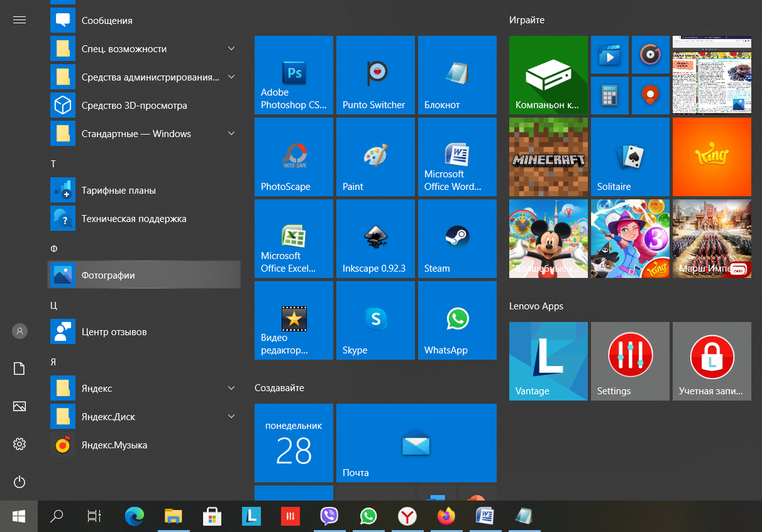Launch Steam tile
Viewport: 762px width, 532px height.
coord(457,239)
